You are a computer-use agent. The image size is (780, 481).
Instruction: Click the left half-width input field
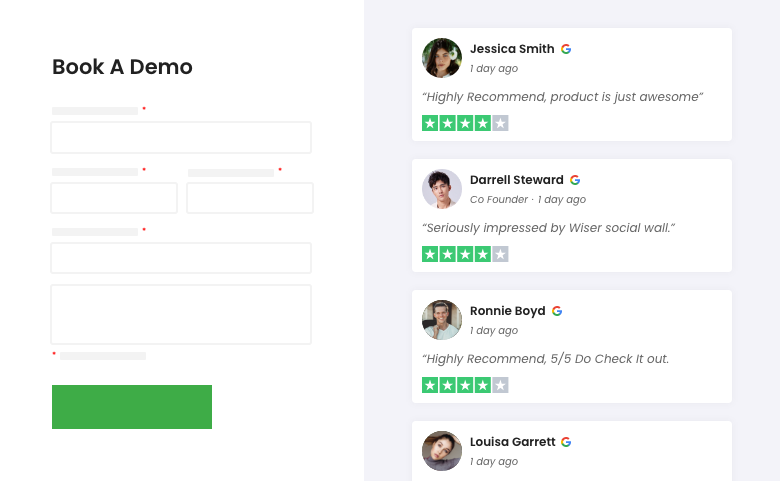point(114,198)
